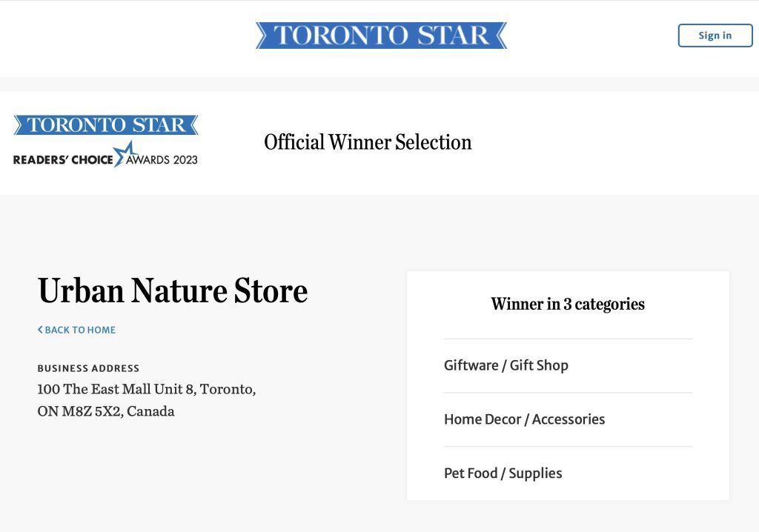This screenshot has height=532, width=759.
Task: Open the Pet Food / Supplies category
Action: coord(503,473)
